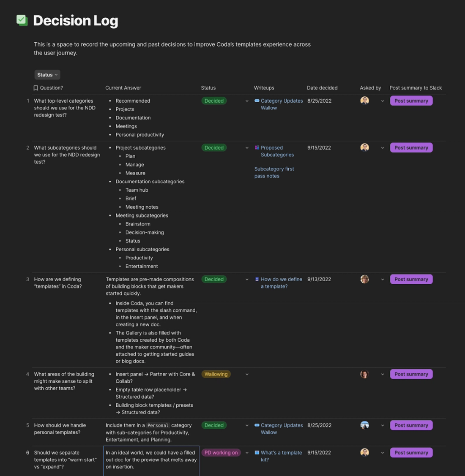
Task: Open How do we define a template link
Action: click(282, 283)
